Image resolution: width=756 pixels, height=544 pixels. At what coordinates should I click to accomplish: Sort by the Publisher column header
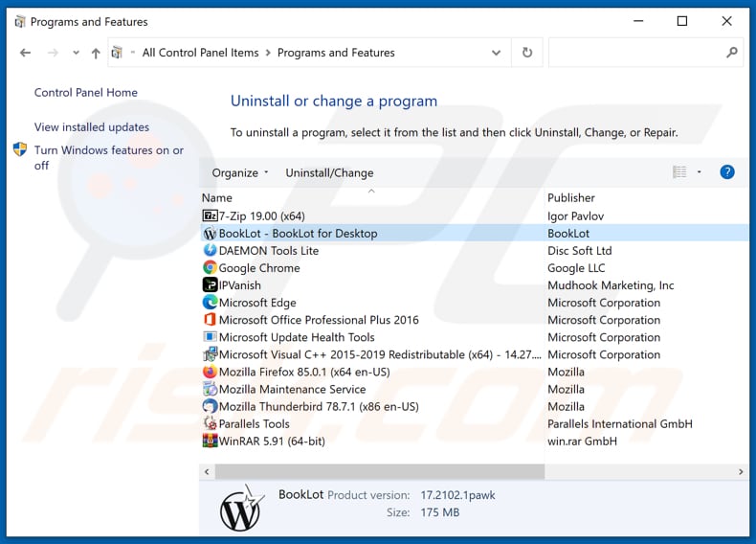tap(571, 197)
